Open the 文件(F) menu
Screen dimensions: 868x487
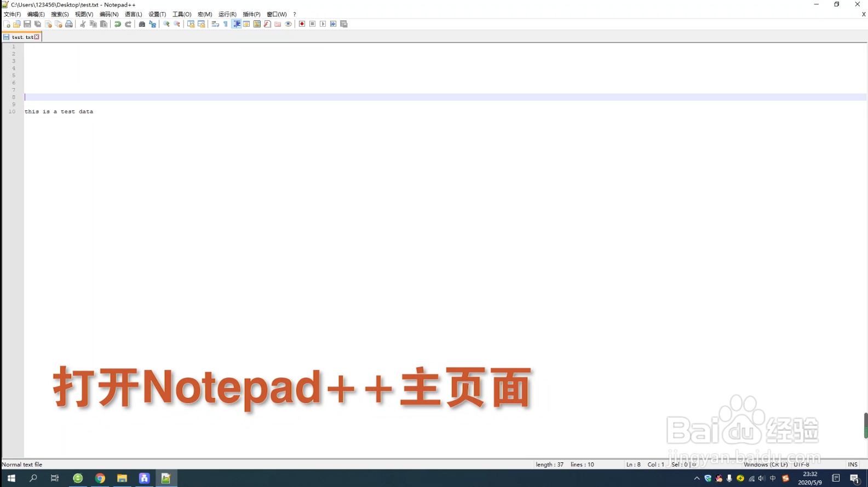pyautogui.click(x=12, y=14)
